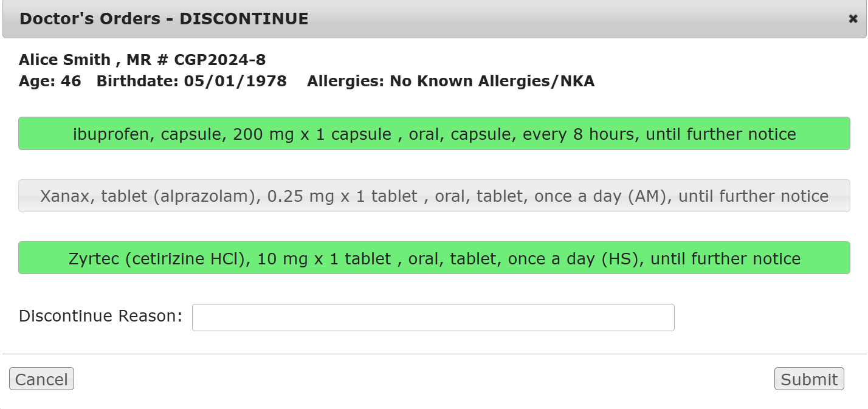The width and height of the screenshot is (868, 409).
Task: Dismiss the dialog using the X icon
Action: coord(853,19)
